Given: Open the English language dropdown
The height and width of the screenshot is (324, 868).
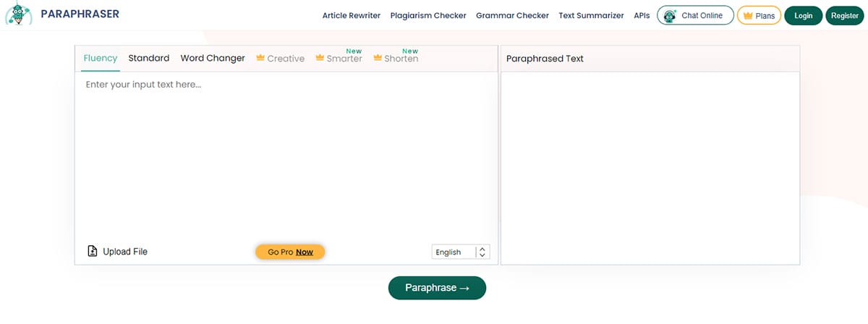Looking at the screenshot, I should 453,252.
